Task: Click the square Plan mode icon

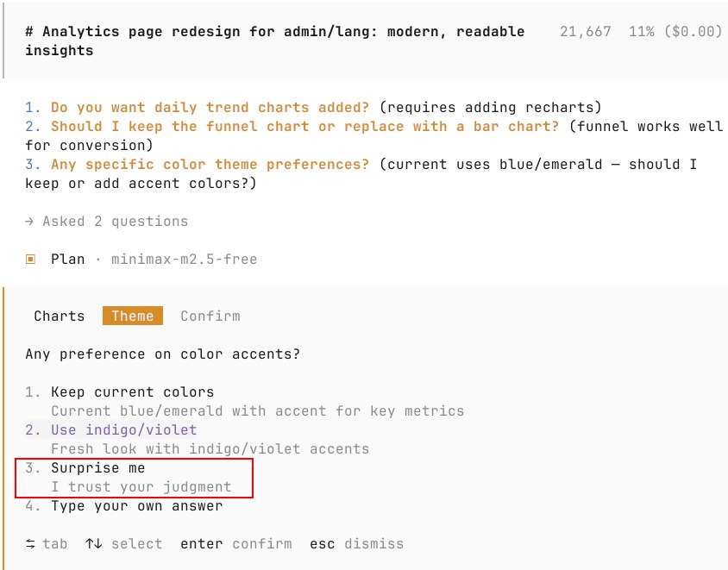Action: pyautogui.click(x=30, y=259)
